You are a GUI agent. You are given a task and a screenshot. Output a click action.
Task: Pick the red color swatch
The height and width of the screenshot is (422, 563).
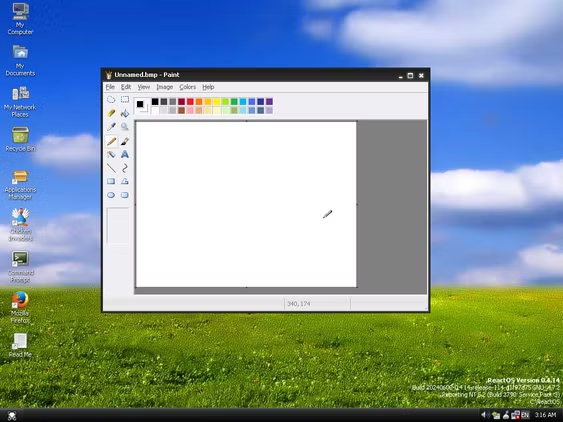tap(190, 102)
